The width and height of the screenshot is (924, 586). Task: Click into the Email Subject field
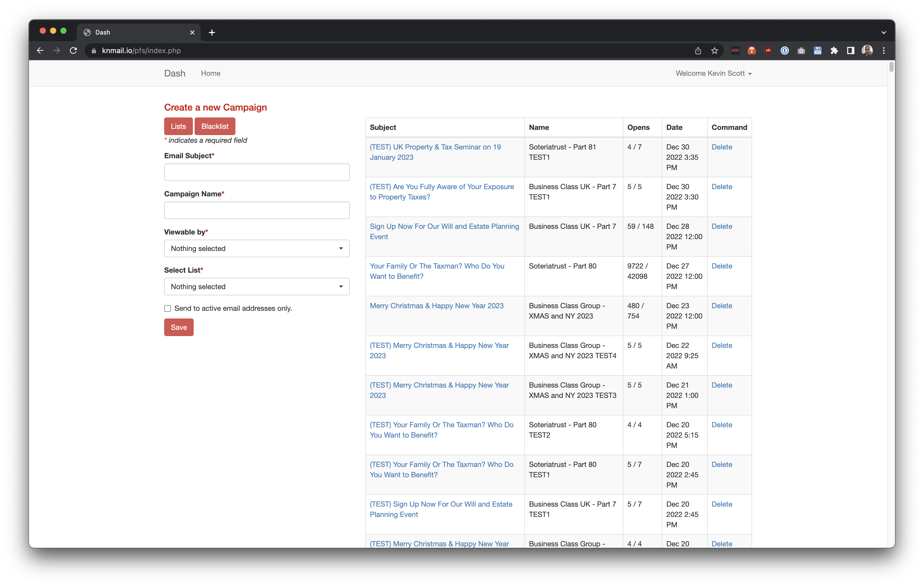point(257,172)
